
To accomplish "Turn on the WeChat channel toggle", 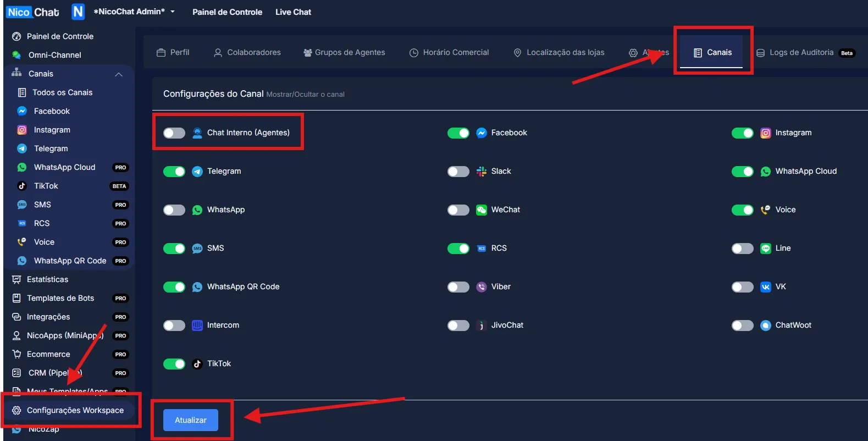I will point(458,210).
